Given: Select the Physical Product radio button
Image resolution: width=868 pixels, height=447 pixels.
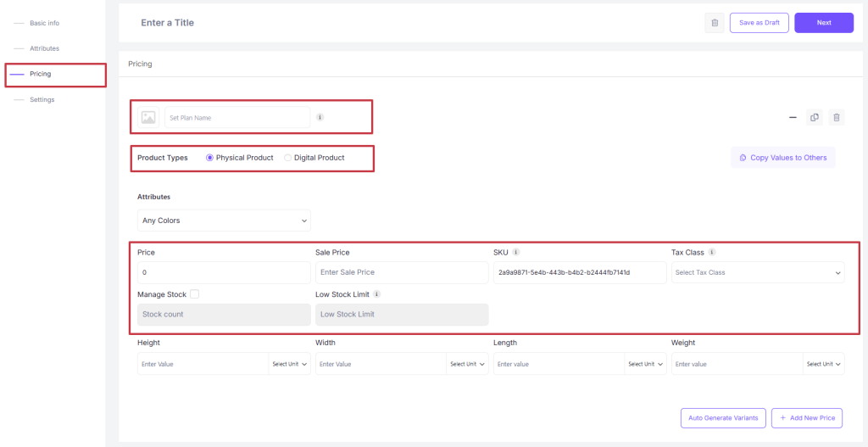Looking at the screenshot, I should click(x=210, y=158).
